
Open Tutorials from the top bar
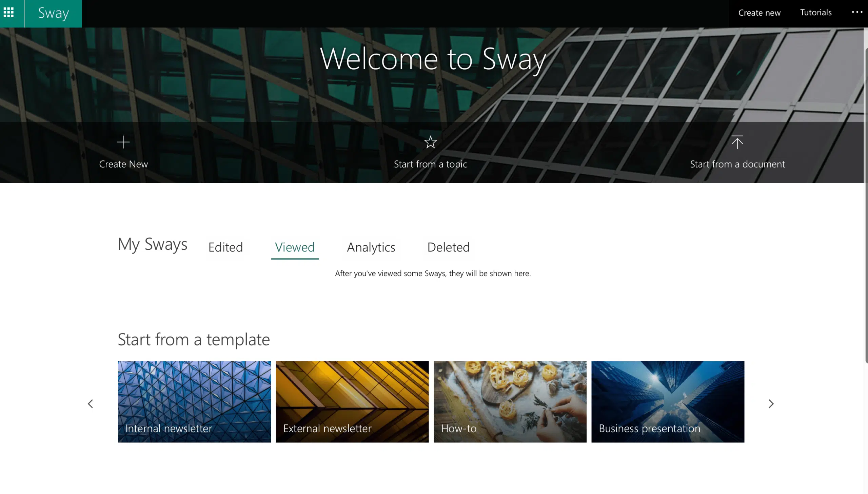click(815, 13)
